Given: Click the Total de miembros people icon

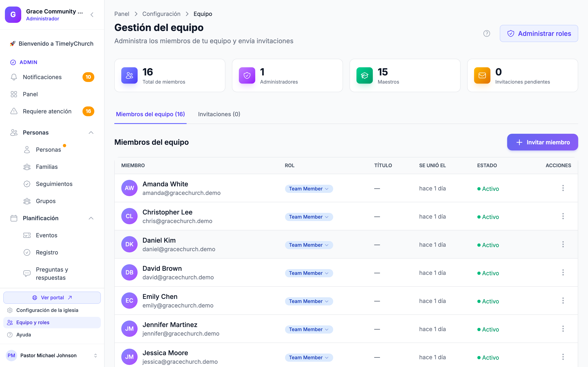Looking at the screenshot, I should tap(129, 75).
